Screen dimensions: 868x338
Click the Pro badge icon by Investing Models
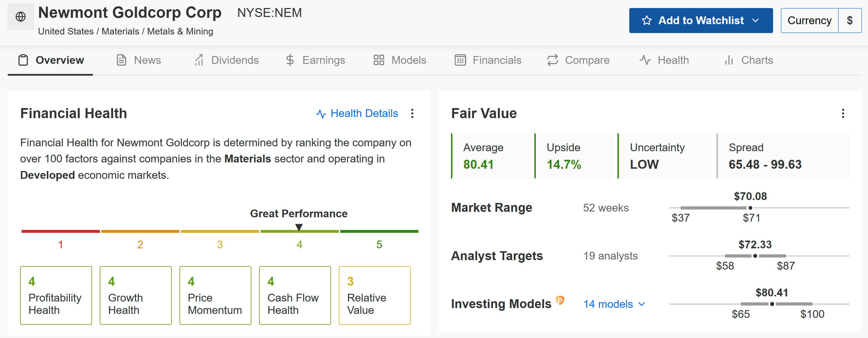click(560, 300)
